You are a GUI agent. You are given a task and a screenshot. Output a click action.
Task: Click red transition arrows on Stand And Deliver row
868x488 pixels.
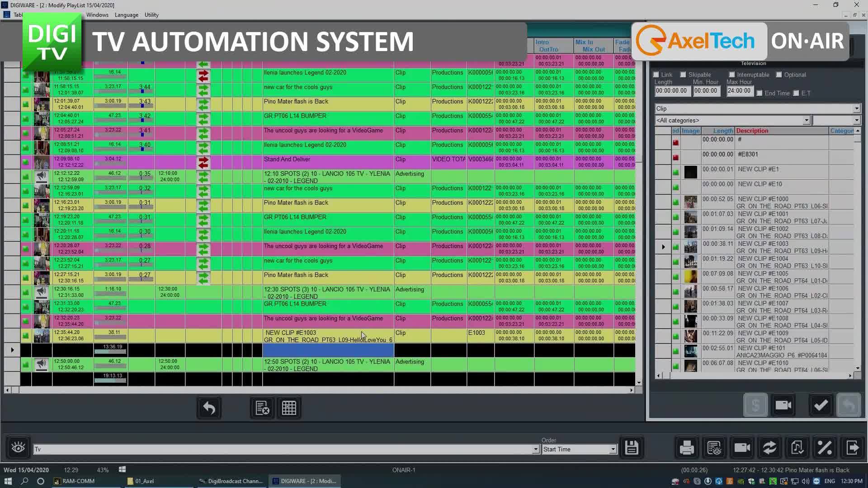point(203,162)
